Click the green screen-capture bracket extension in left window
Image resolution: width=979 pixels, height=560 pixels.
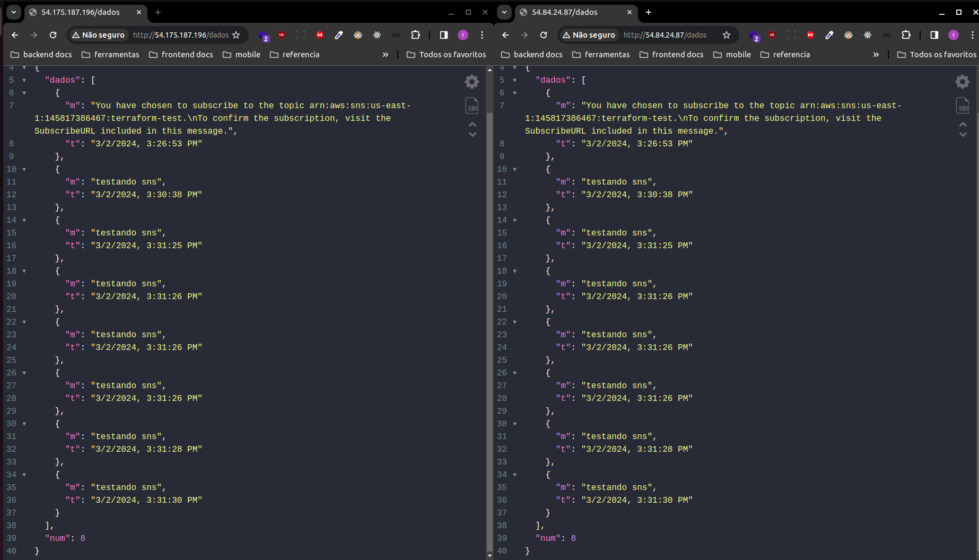[301, 35]
